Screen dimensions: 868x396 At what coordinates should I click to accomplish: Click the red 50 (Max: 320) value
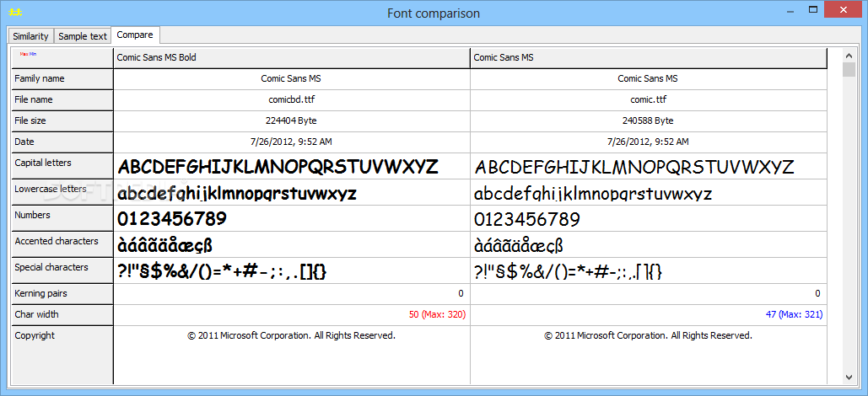(x=437, y=315)
